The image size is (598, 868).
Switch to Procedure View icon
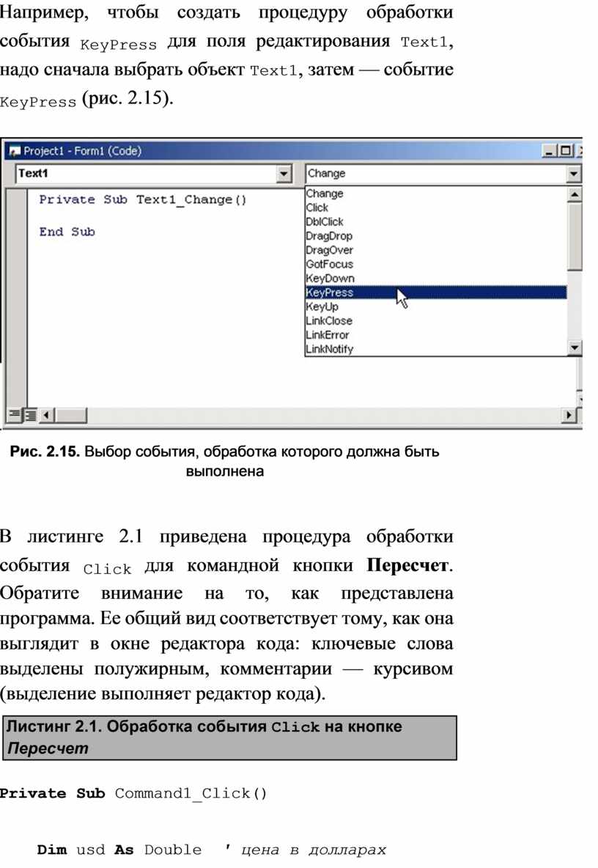15,414
